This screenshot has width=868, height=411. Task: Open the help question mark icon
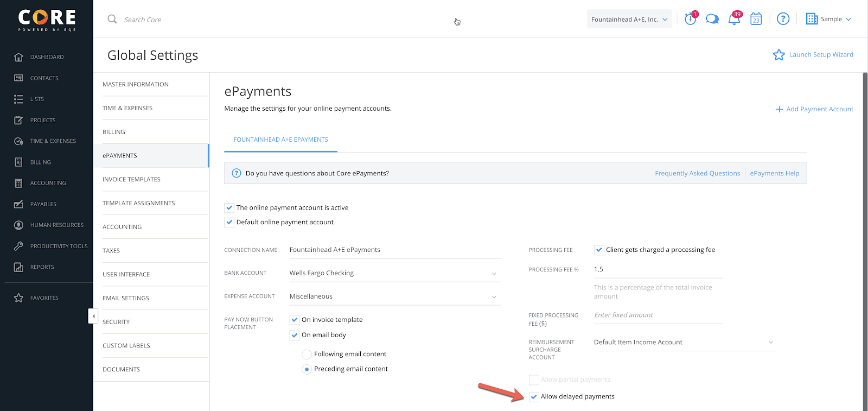[x=783, y=19]
